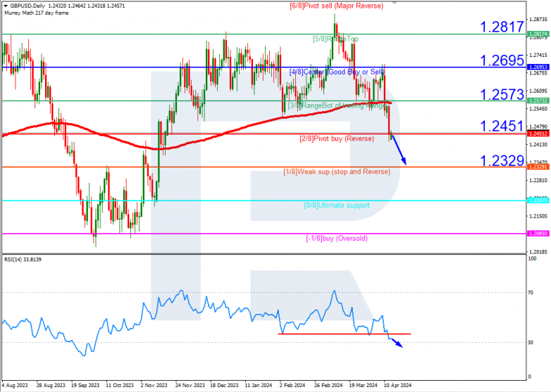Select the red 1.24512 price axis tag
Screen dimensions: 551x392
pyautogui.click(x=538, y=134)
